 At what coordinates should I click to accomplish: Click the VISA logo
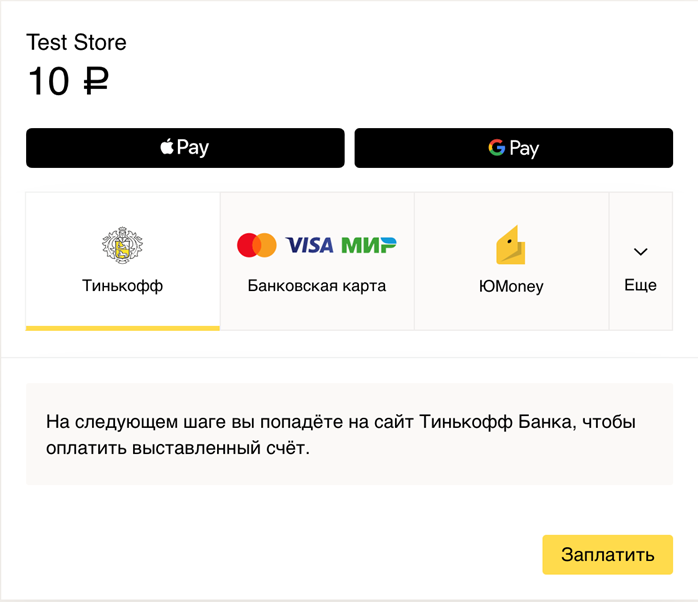coord(309,245)
